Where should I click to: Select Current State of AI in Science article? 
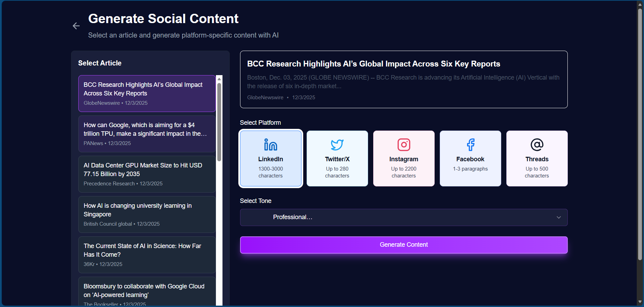tap(147, 255)
